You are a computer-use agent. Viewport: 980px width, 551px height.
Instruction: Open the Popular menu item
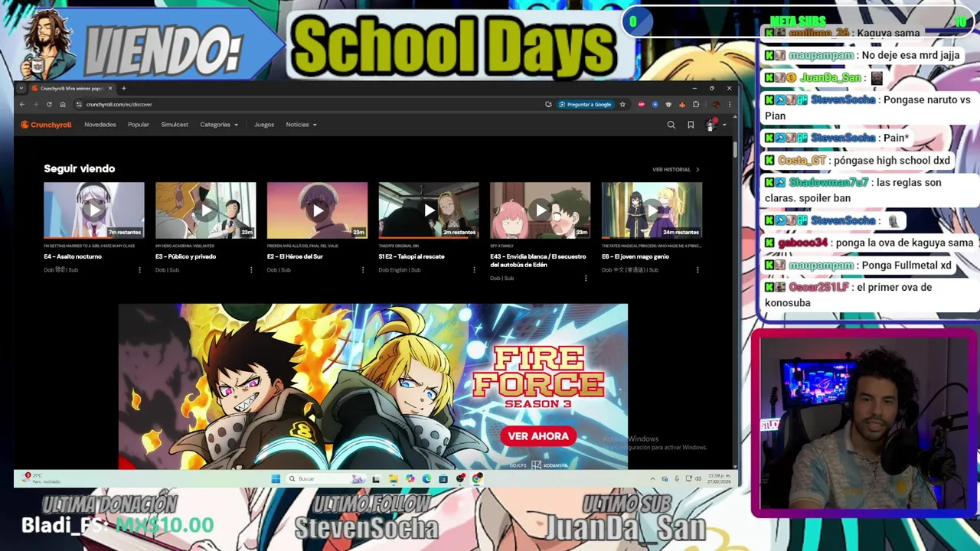pyautogui.click(x=139, y=125)
